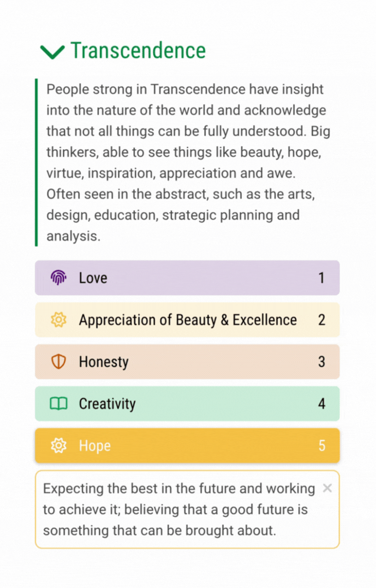Click the Hope description text
Viewport: 376px width, 588px height.
(178, 509)
